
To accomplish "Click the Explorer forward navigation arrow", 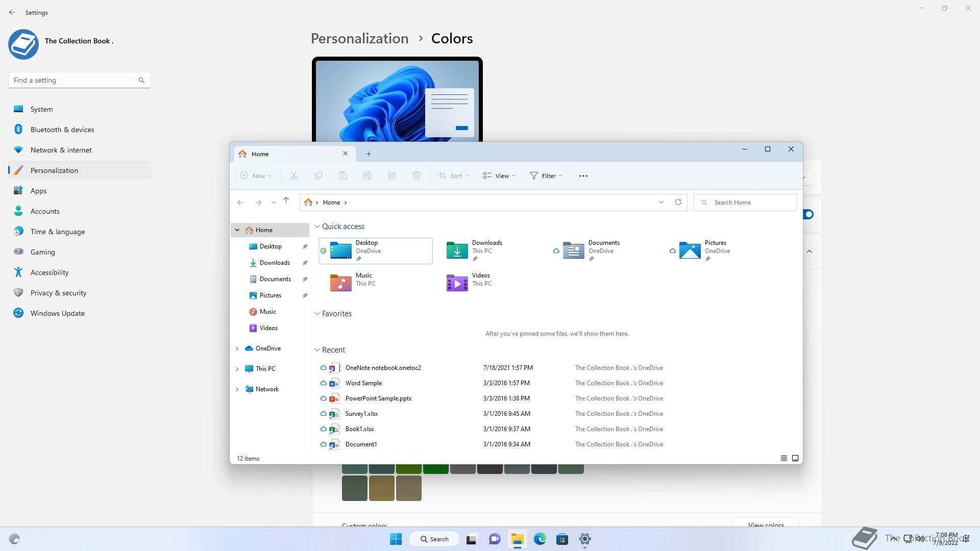I will tap(258, 203).
